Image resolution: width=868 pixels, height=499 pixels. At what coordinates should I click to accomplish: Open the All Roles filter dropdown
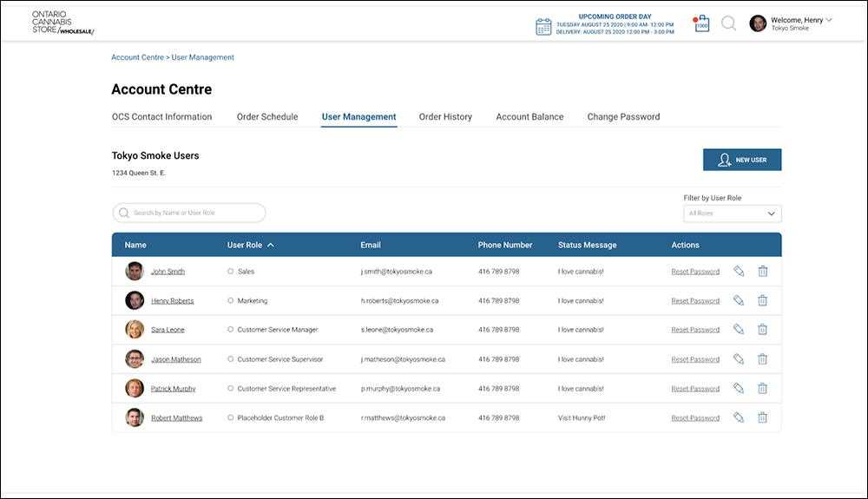pos(733,213)
